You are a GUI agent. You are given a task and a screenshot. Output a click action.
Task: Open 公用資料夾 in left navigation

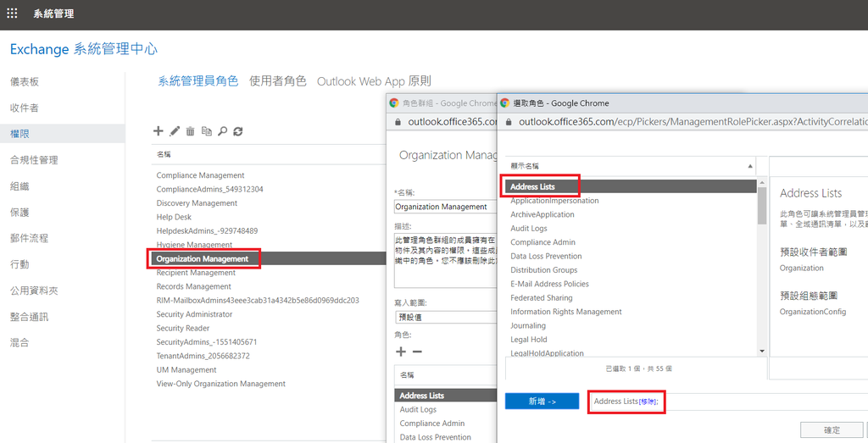[x=34, y=291]
